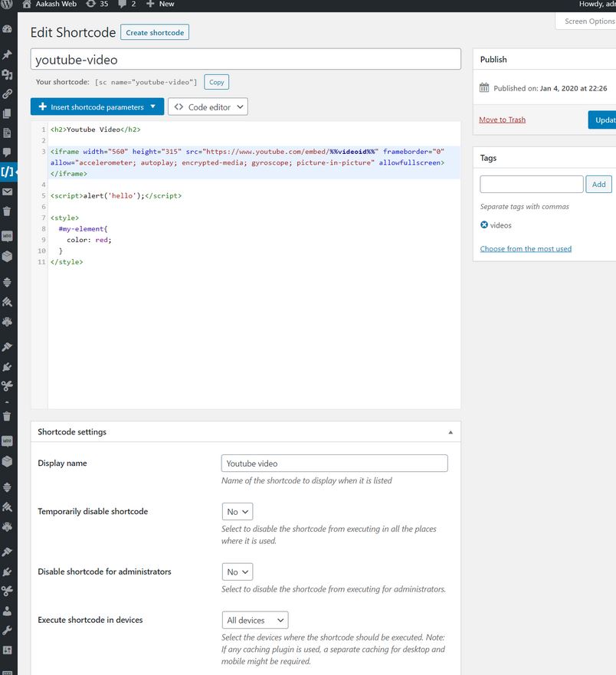Click the closing </style> code line
The image size is (616, 675).
coord(67,262)
